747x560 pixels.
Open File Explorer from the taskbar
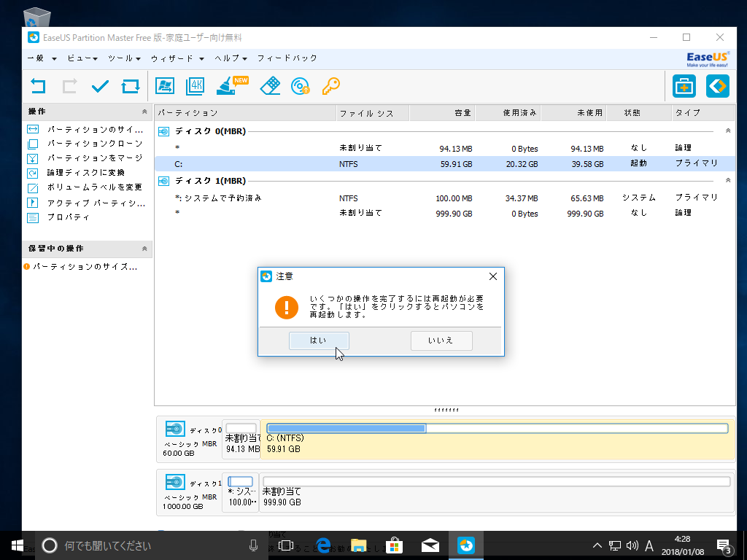[359, 545]
